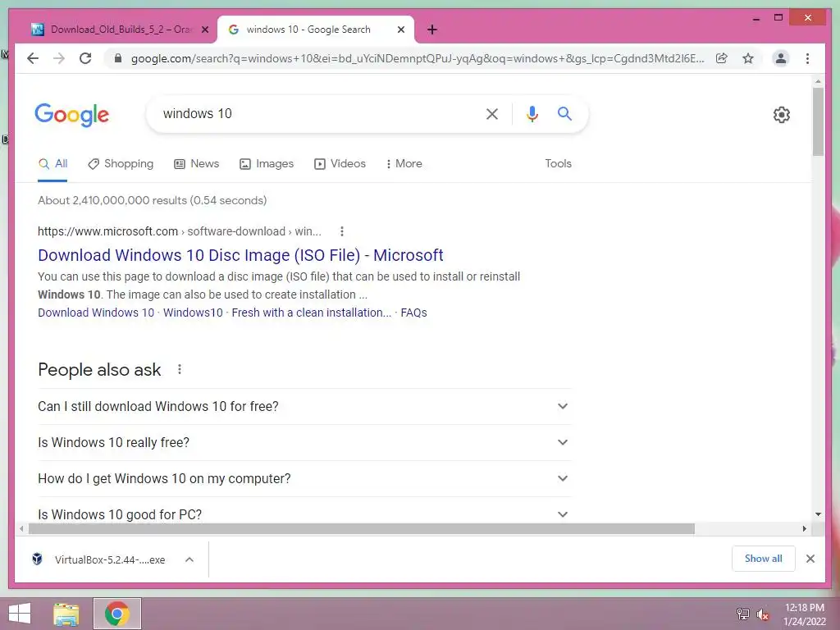Click the microsoft.com result URL breadcrumb
Viewport: 840px width, 630px height.
click(180, 231)
